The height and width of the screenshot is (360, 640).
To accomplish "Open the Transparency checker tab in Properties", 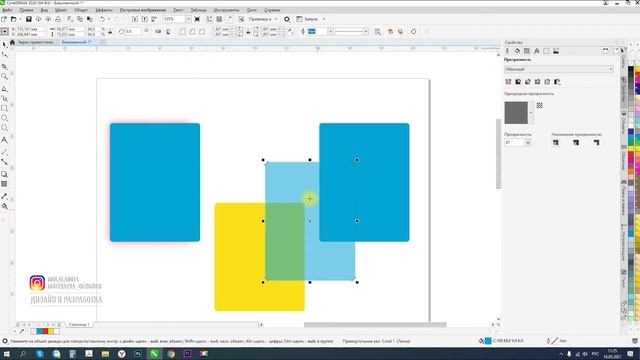I will point(527,51).
